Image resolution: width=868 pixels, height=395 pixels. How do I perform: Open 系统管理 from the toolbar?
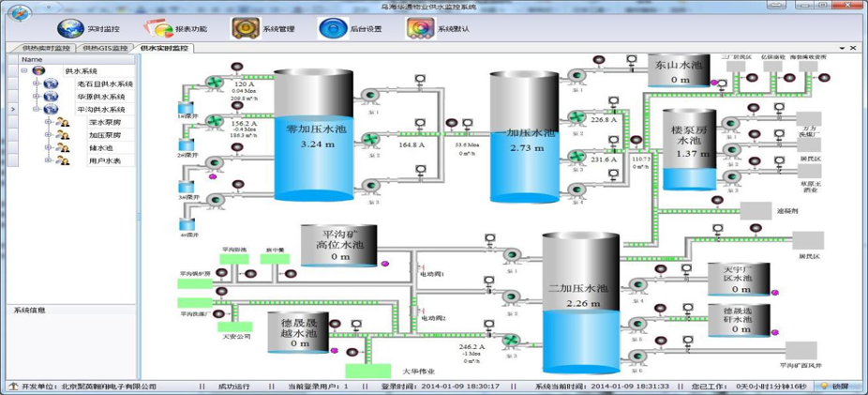[x=246, y=28]
